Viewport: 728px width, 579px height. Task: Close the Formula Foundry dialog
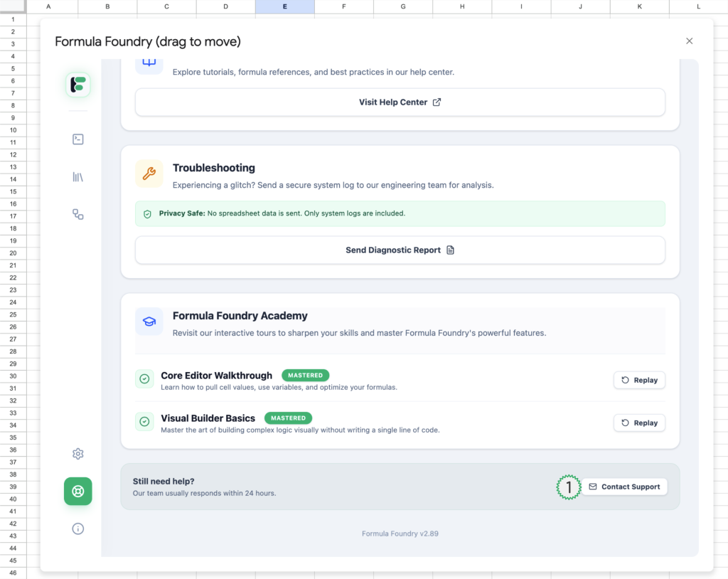[689, 41]
